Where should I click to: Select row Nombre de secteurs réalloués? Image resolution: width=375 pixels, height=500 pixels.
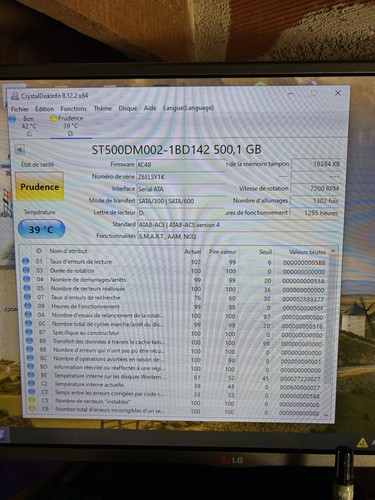(x=174, y=289)
